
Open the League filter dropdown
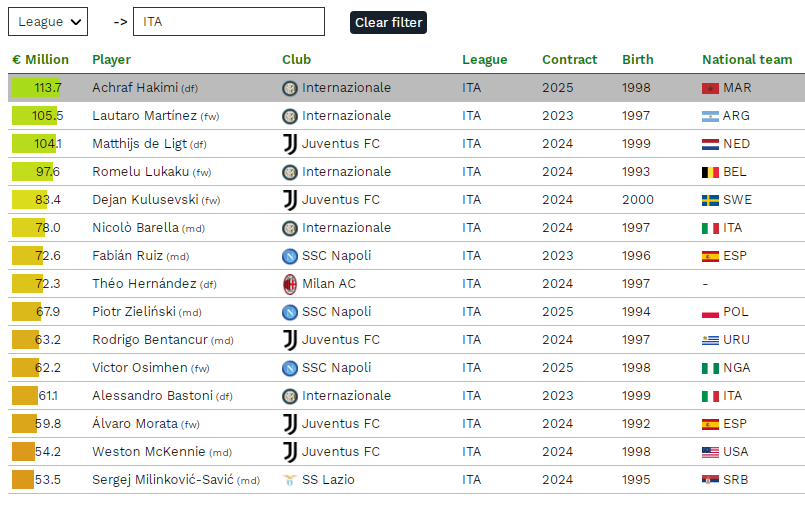(x=48, y=22)
